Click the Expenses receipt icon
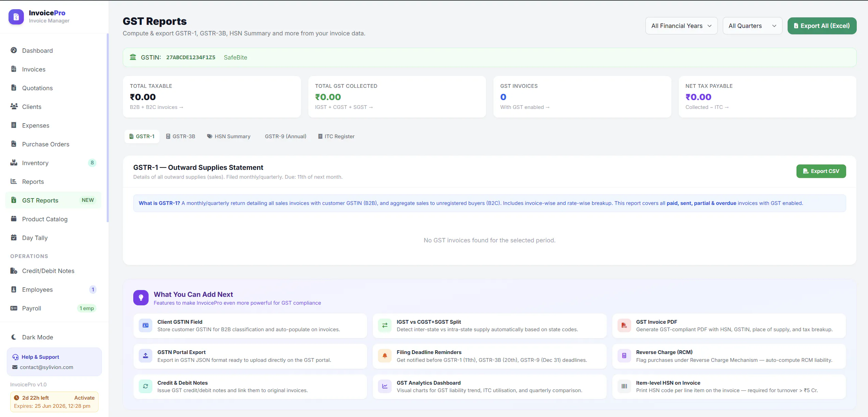 pos(14,125)
